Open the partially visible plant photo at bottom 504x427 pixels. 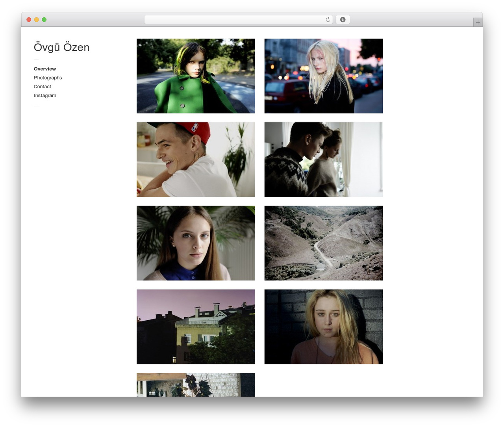(196, 385)
